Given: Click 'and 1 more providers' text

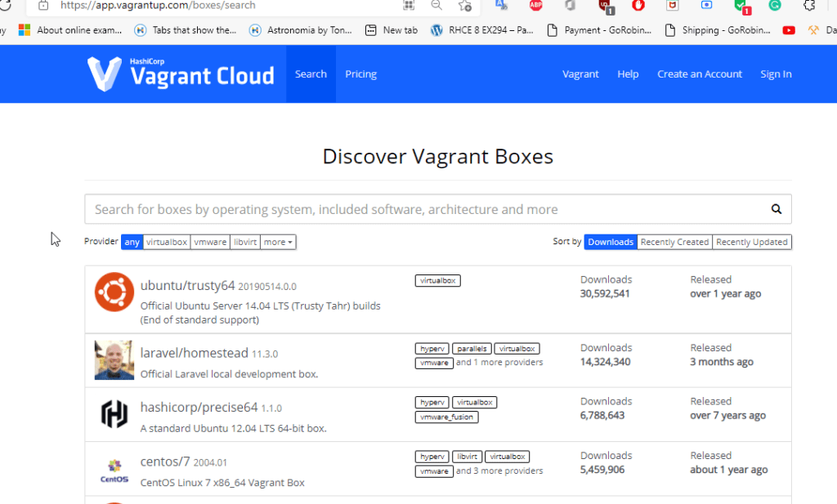Looking at the screenshot, I should click(x=499, y=362).
